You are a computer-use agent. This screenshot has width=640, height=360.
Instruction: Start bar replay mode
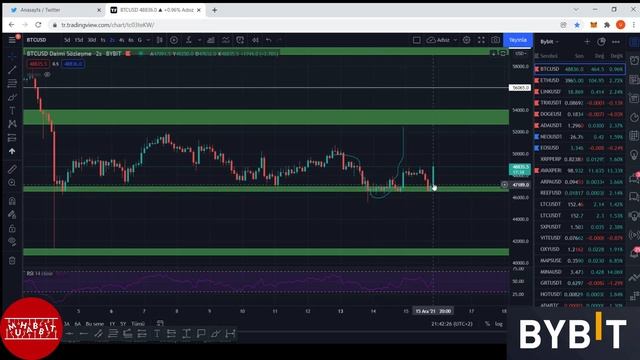[x=255, y=40]
